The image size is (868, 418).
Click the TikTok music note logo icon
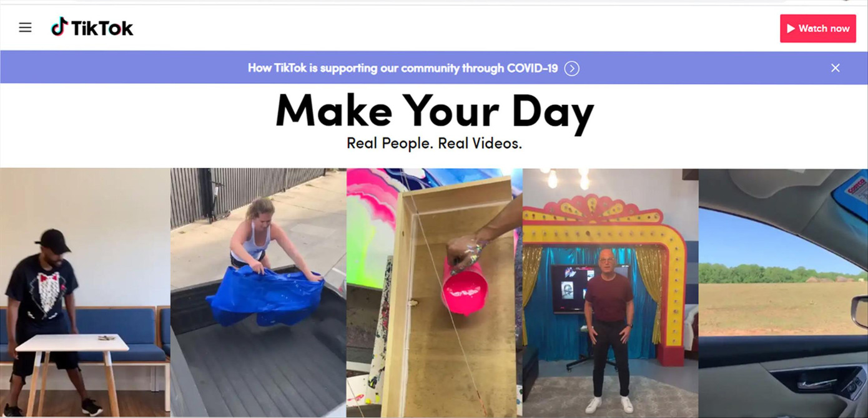(59, 27)
